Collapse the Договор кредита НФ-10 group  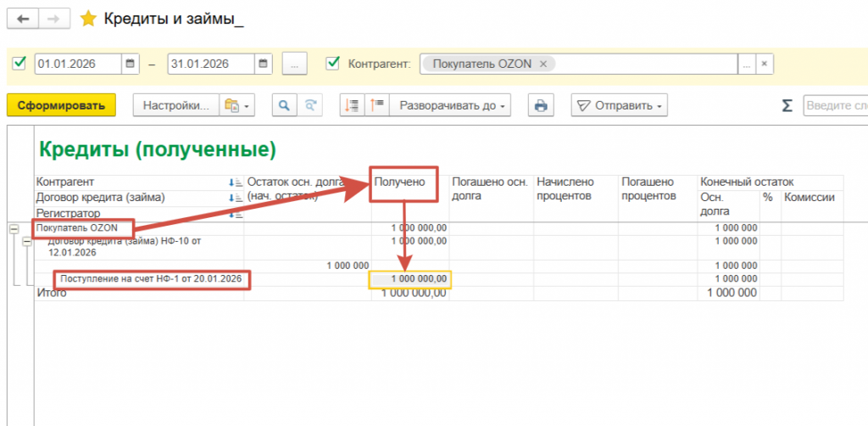26,242
